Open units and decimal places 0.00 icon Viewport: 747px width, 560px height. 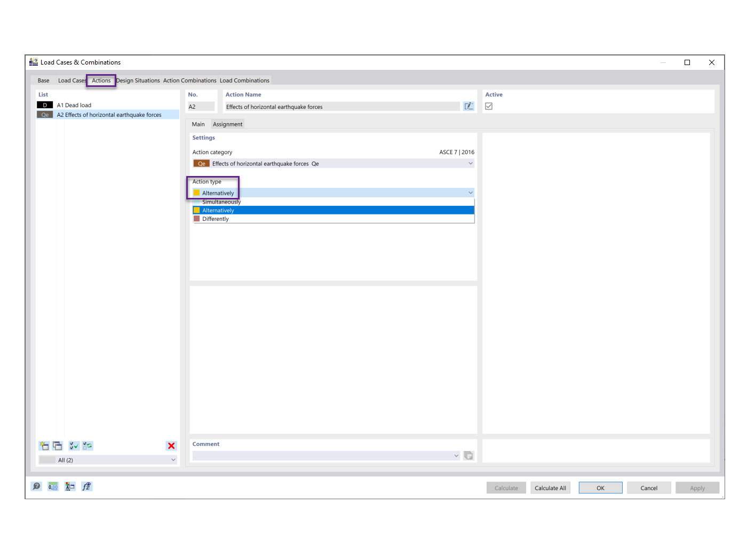[x=53, y=486]
